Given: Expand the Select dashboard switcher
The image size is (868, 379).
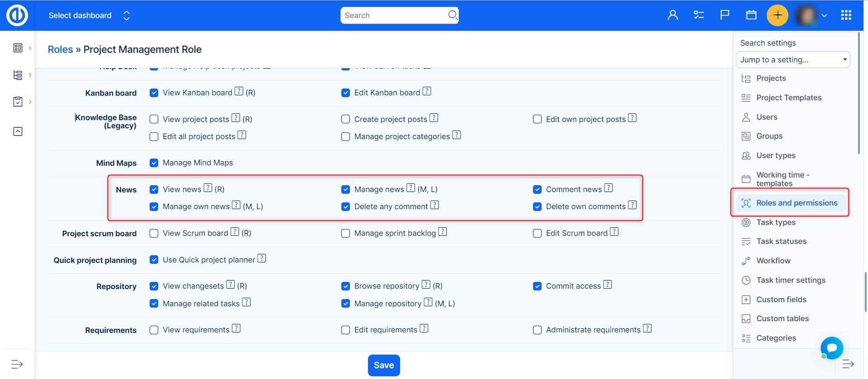Looking at the screenshot, I should point(127,15).
